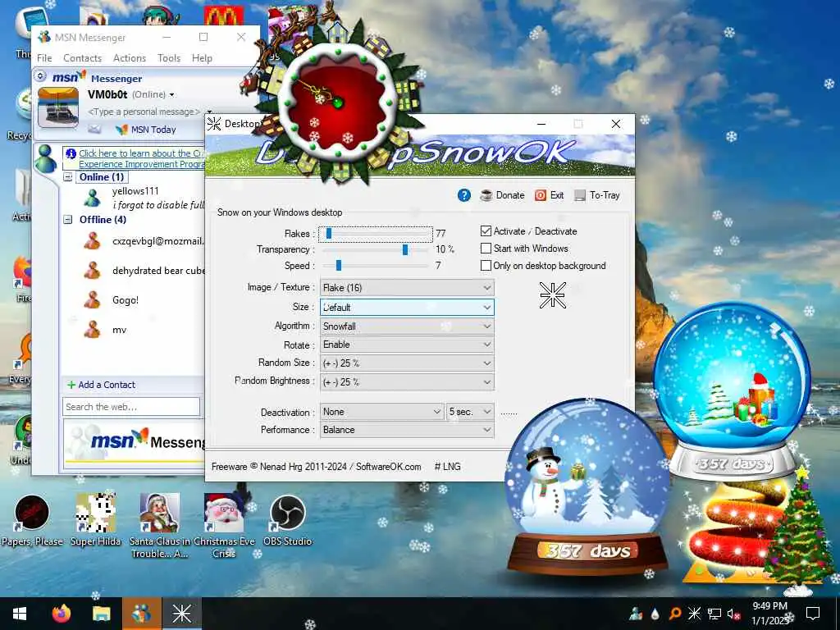Click the MSN Messenger banner ad
Image resolution: width=840 pixels, height=630 pixels.
pyautogui.click(x=135, y=442)
